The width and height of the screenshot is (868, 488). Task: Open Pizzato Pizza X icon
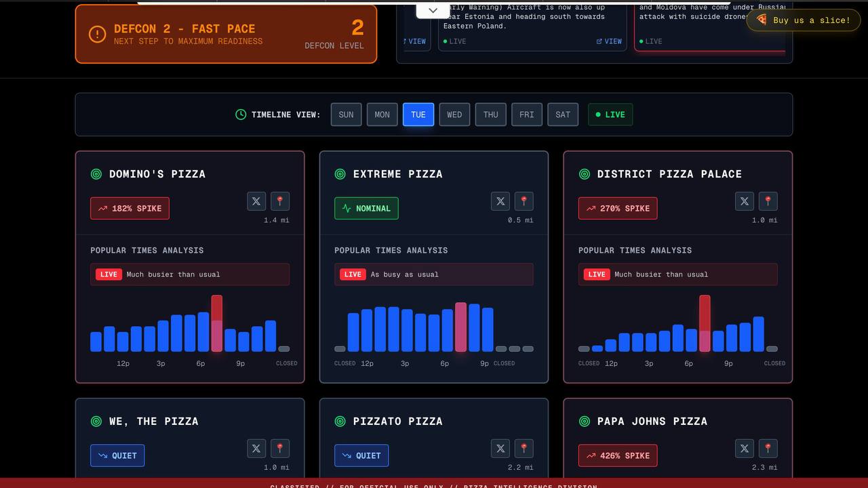tap(500, 449)
